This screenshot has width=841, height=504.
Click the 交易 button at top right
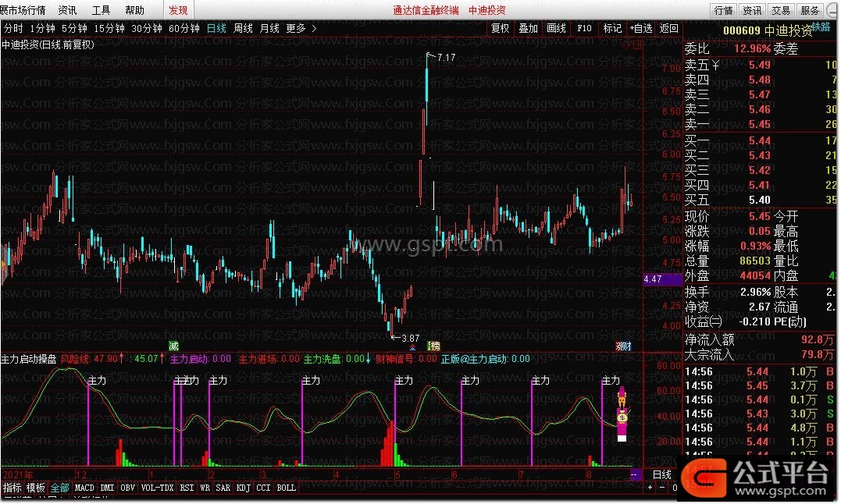point(781,10)
